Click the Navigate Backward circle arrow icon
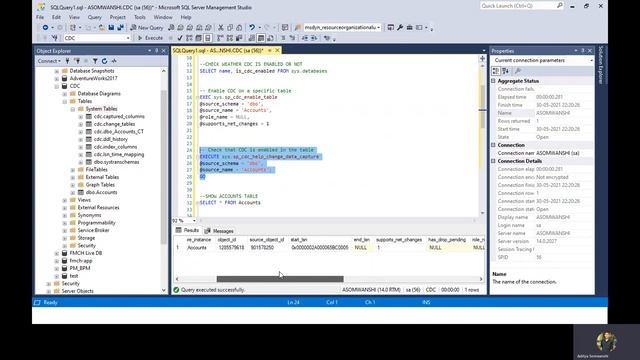This screenshot has width=640, height=360. pos(45,27)
